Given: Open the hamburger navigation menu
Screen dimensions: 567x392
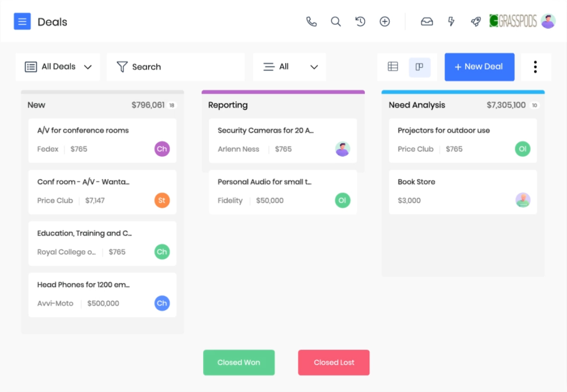Looking at the screenshot, I should 22,21.
